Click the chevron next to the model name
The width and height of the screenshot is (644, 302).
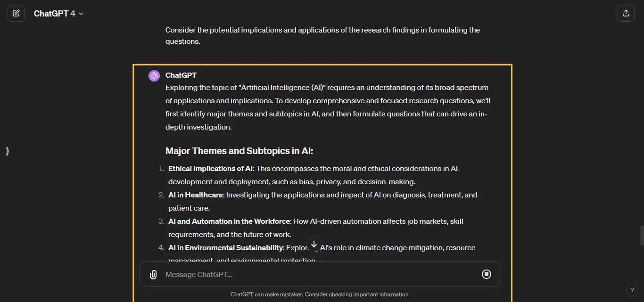81,13
